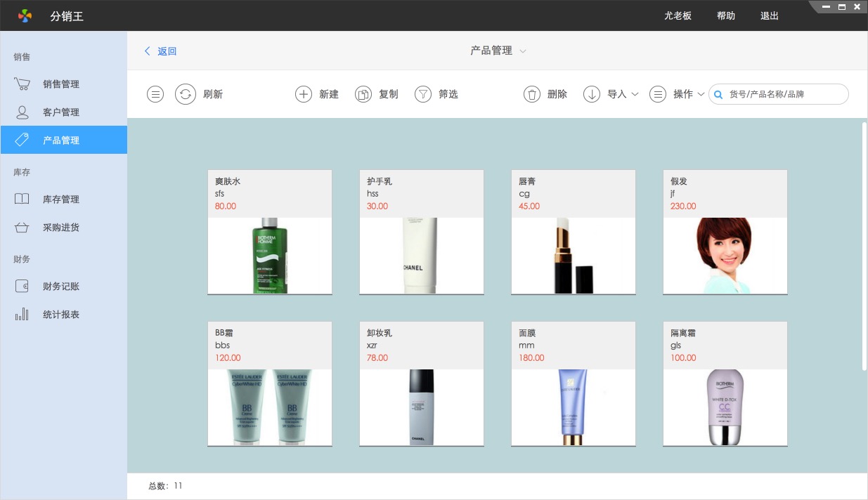Viewport: 868px width, 500px height.
Task: Go to 统计报表 in the sidebar
Action: point(60,315)
